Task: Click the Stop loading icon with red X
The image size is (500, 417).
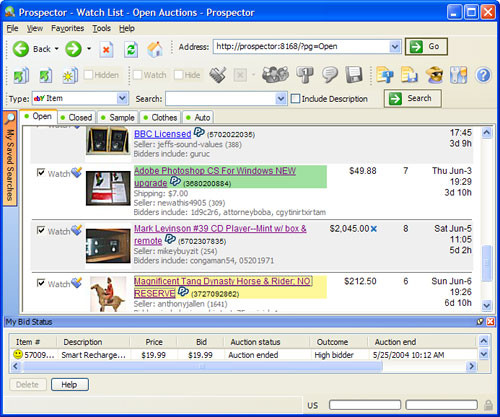Action: (x=106, y=50)
